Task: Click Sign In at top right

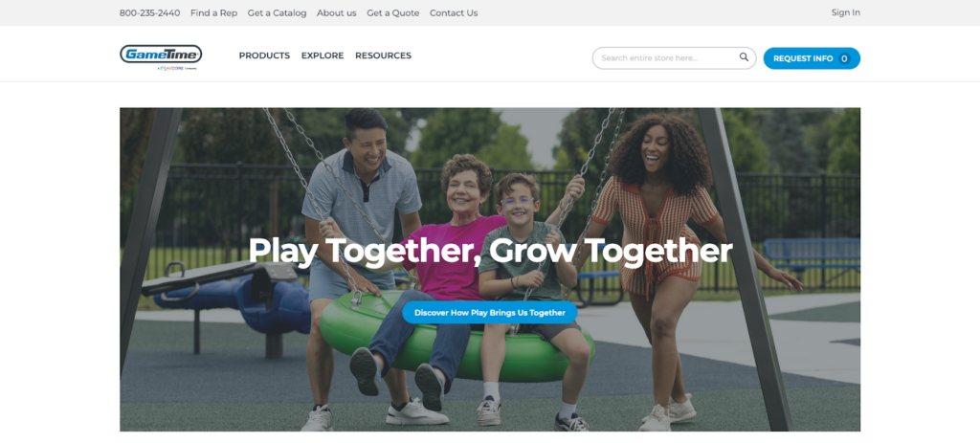Action: [x=846, y=12]
